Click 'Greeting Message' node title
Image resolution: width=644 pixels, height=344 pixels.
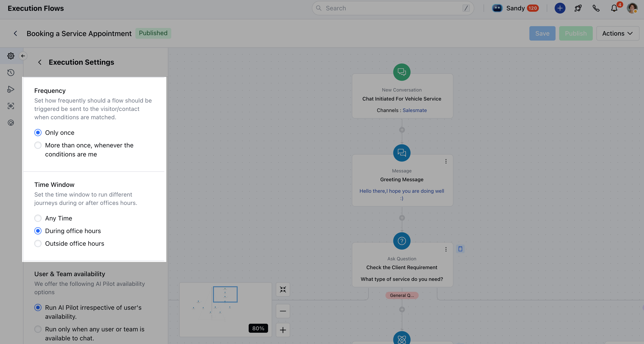pyautogui.click(x=402, y=179)
